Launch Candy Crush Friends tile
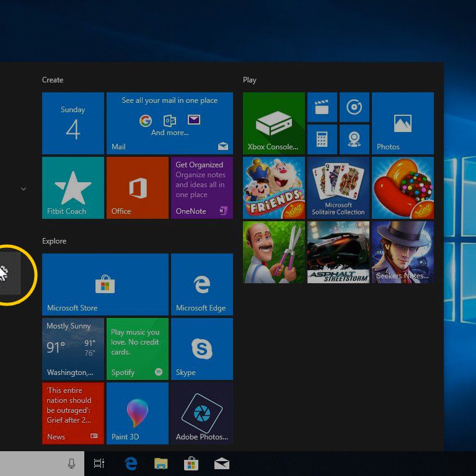The height and width of the screenshot is (476, 476). pos(274,188)
